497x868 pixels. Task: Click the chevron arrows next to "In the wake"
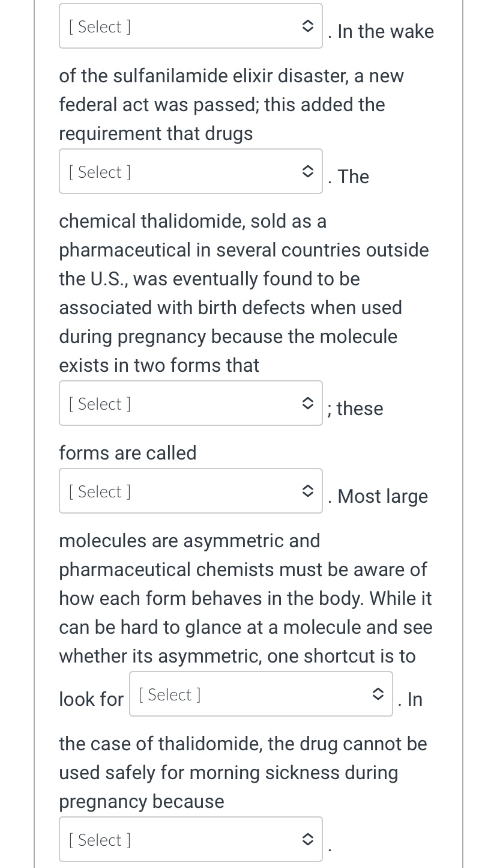[307, 26]
